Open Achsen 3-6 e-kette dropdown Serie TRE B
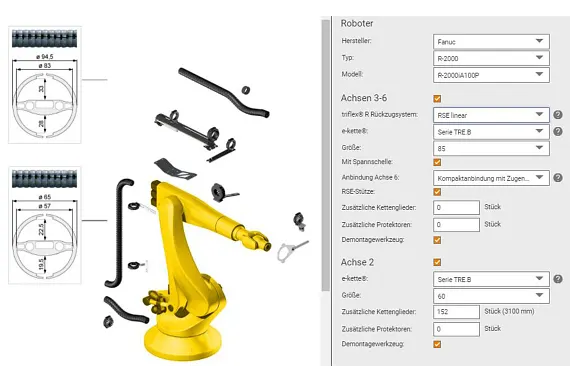570x380 pixels. (491, 132)
